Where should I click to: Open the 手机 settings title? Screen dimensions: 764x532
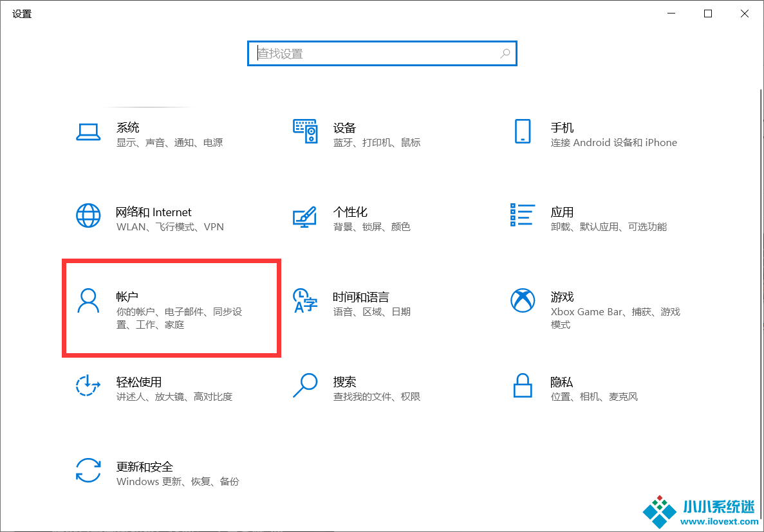point(563,127)
